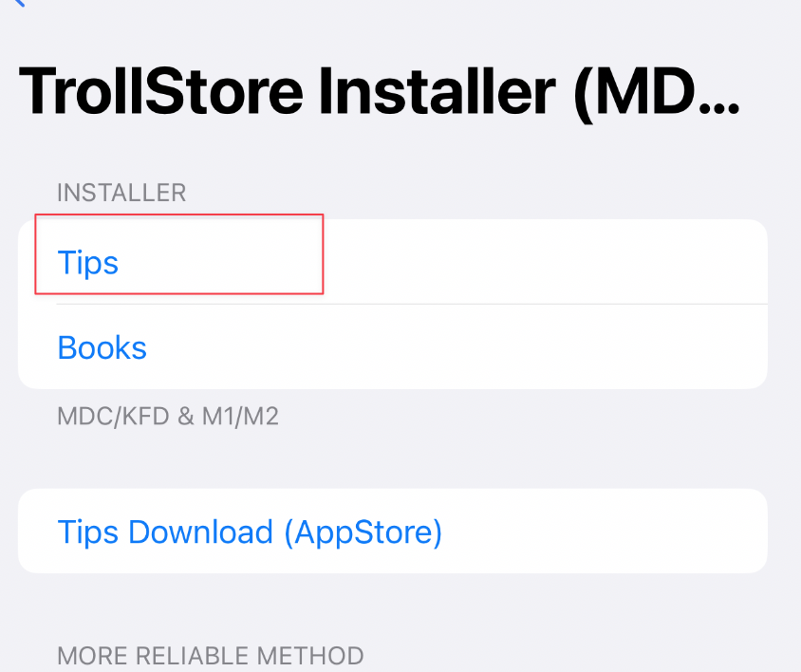Image resolution: width=801 pixels, height=672 pixels.
Task: Go back using the top-left chevron
Action: (x=19, y=3)
